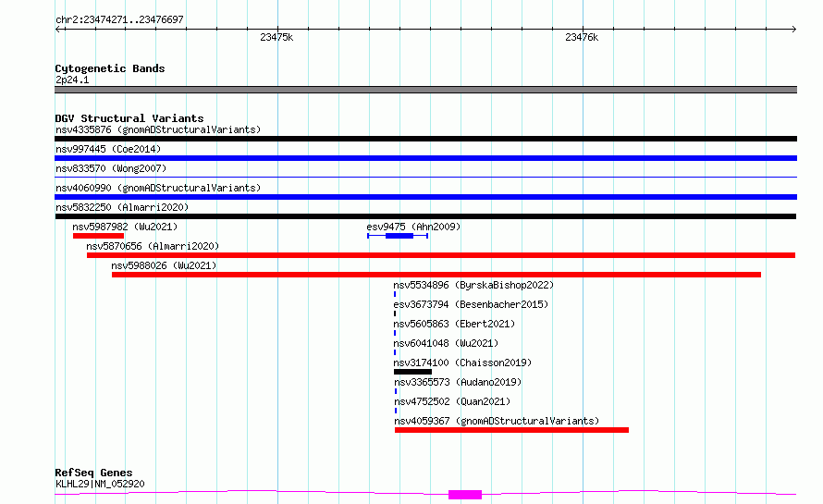This screenshot has height=504, width=823.
Task: Click the nsv4335876 gnomAD black variant bar
Action: [425, 139]
